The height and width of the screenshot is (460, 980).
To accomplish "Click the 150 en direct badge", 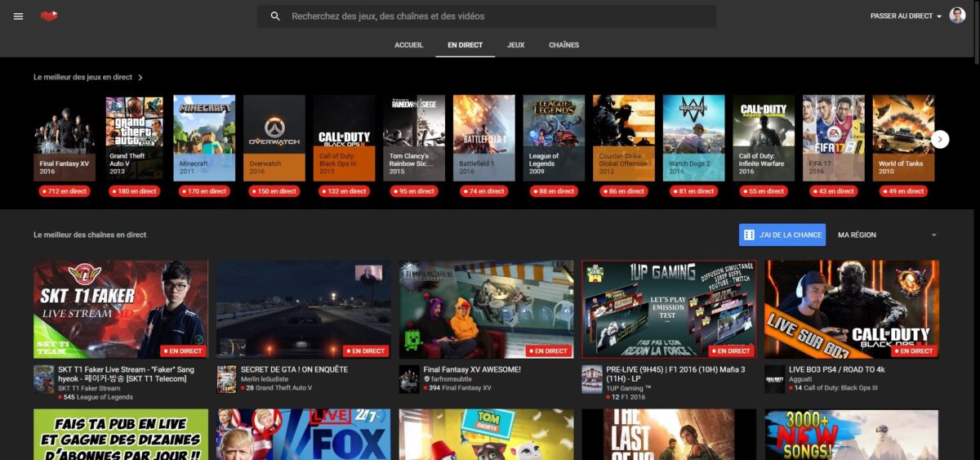I will pos(274,191).
